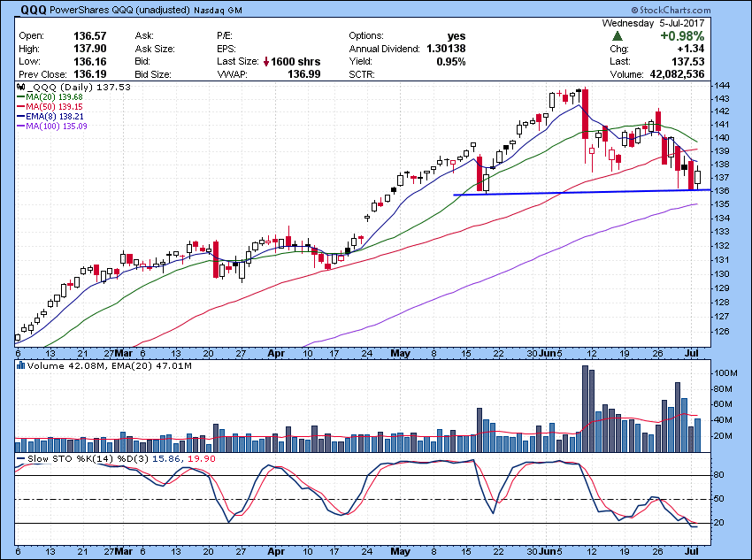Click the "MA(20) 139.68" legend entry

tap(54, 96)
